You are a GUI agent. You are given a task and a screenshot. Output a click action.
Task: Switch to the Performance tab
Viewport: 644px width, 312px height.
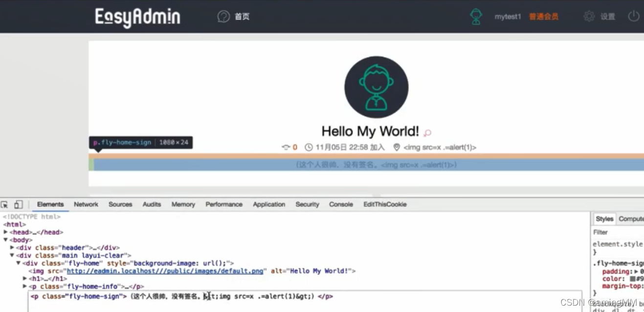[224, 204]
